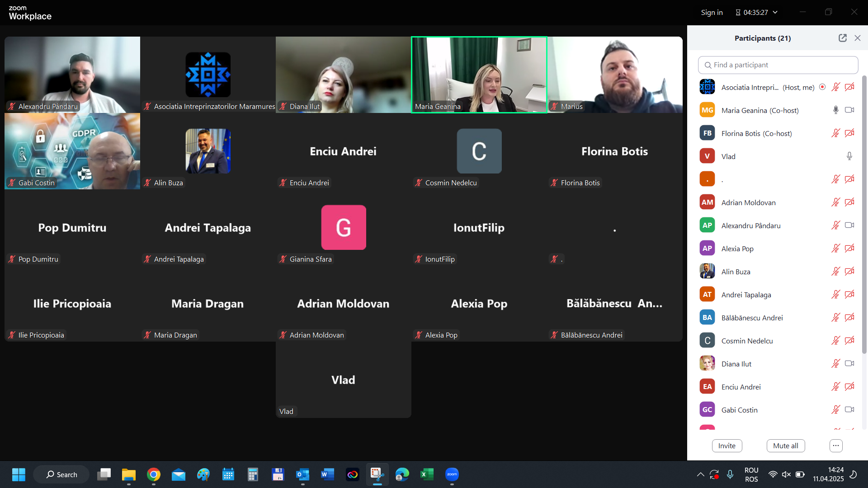The height and width of the screenshot is (488, 868).
Task: Open the Mail app from the taskbar
Action: click(x=179, y=474)
